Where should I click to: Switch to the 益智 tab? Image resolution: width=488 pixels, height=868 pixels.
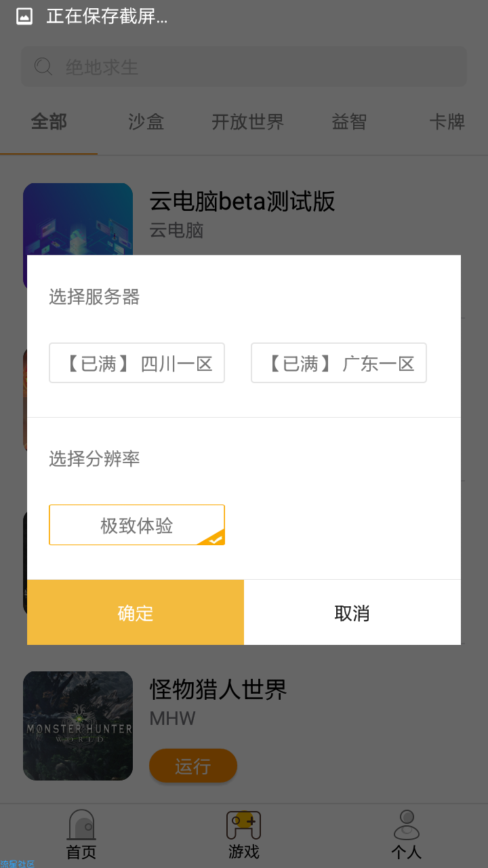(x=349, y=122)
